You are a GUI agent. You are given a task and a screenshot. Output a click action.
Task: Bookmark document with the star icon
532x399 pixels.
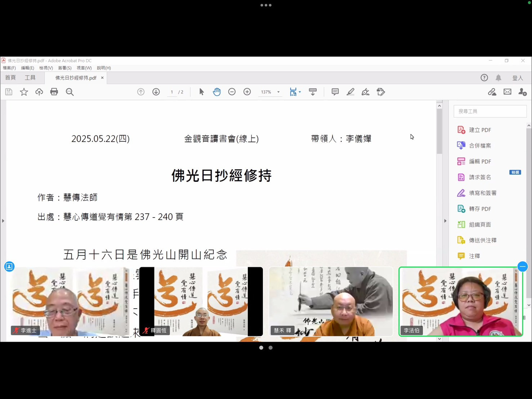[x=24, y=92]
